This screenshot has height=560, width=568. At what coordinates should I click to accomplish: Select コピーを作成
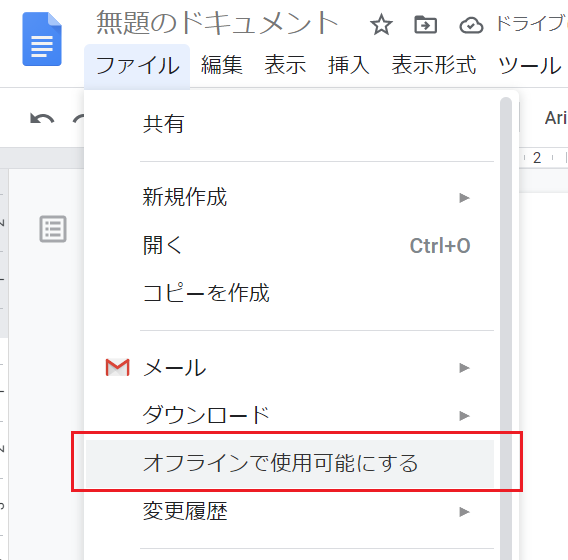click(290, 293)
